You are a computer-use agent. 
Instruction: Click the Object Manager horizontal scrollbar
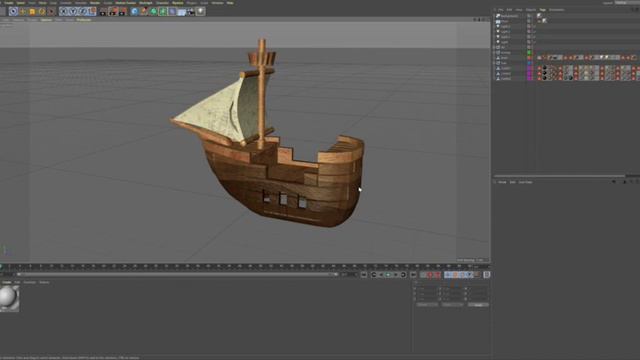click(559, 176)
